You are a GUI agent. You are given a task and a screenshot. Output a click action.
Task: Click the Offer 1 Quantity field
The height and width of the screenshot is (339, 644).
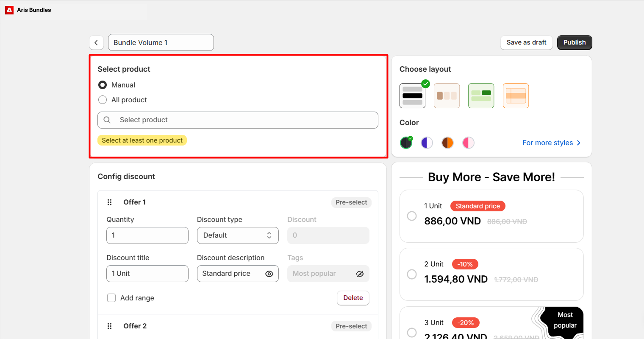pyautogui.click(x=147, y=235)
